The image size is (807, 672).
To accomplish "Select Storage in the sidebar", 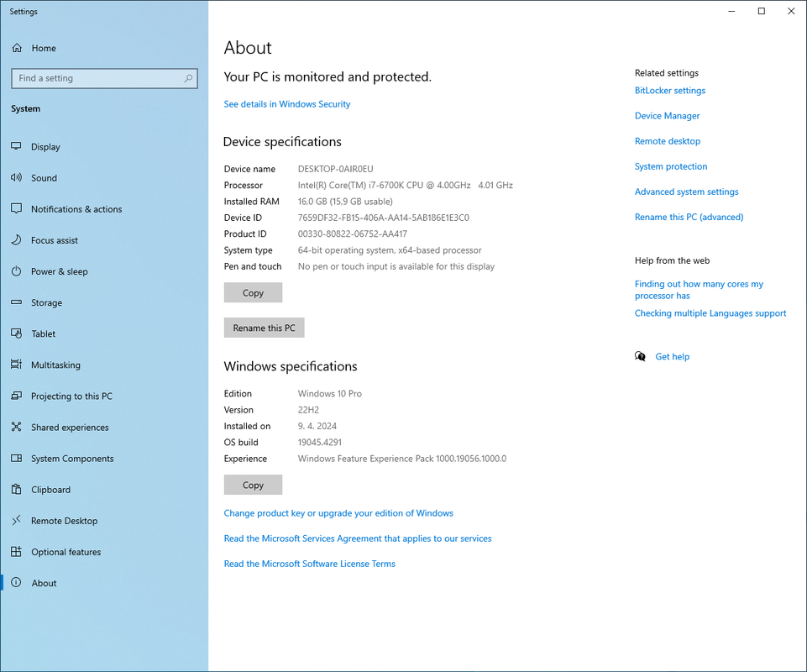I will click(104, 302).
